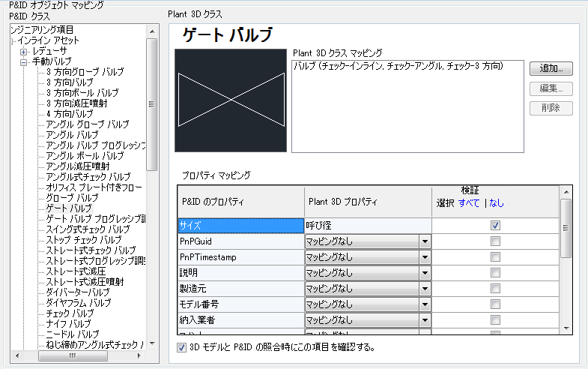Viewport: 588px width, 369px height.
Task: Click the P&ID のプロパティ column header
Action: [240, 202]
